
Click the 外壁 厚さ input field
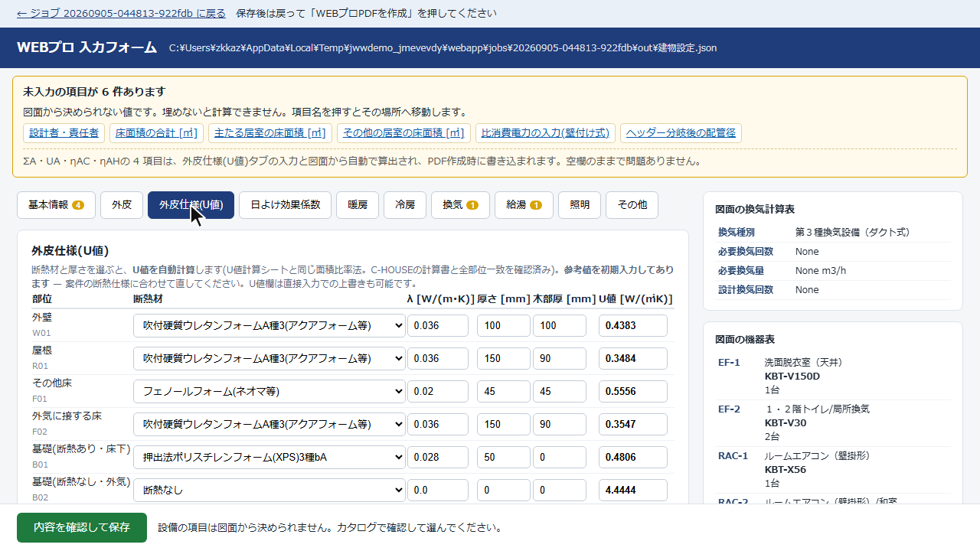pos(504,325)
